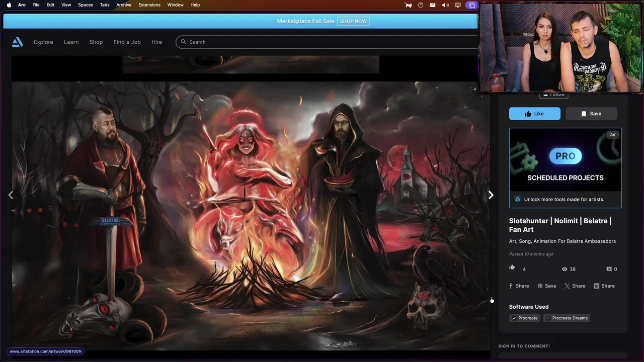Image resolution: width=644 pixels, height=362 pixels.
Task: Save the artwork to Pinterest
Action: pos(547,286)
